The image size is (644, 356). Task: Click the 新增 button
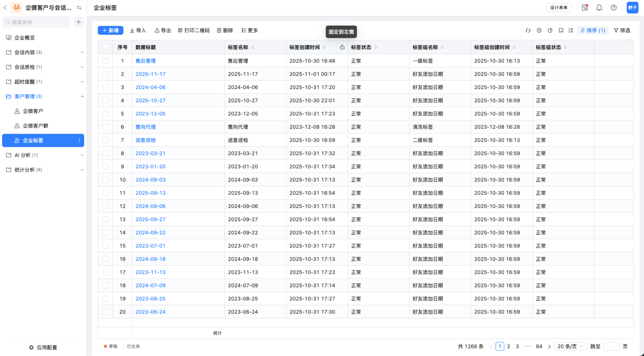click(x=110, y=30)
